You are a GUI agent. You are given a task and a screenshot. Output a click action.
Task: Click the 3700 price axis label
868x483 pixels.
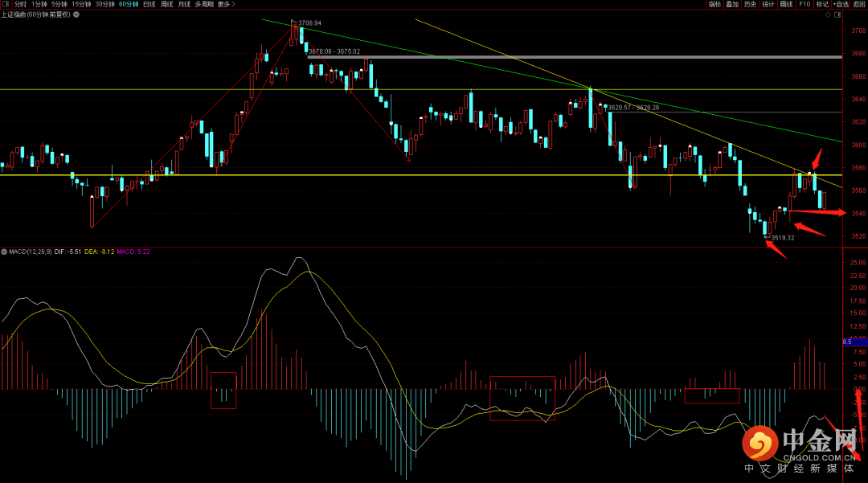click(x=858, y=31)
